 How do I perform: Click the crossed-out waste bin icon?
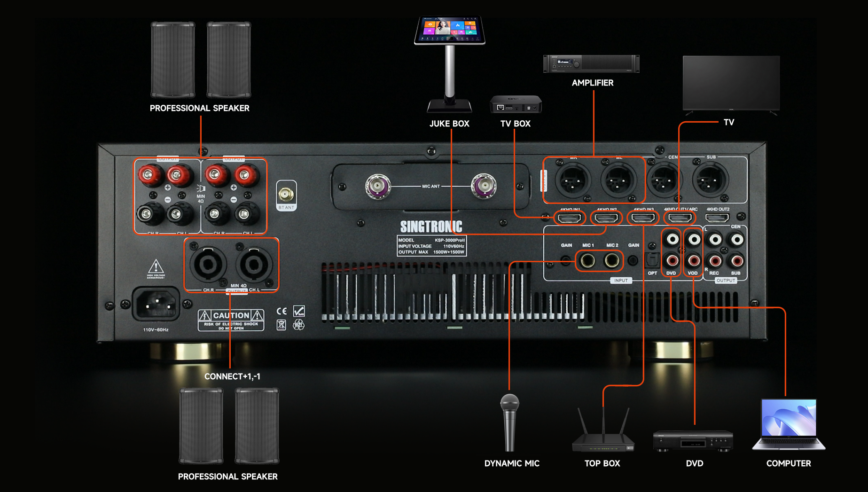282,325
